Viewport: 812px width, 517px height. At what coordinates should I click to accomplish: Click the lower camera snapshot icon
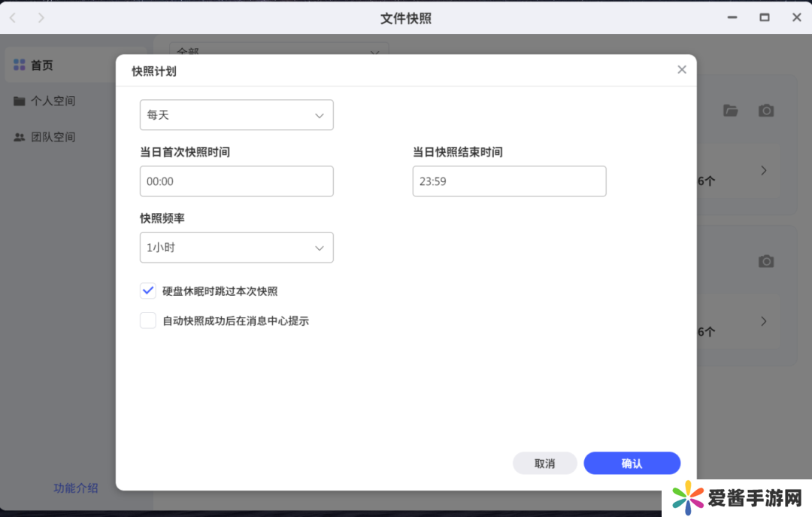point(765,261)
